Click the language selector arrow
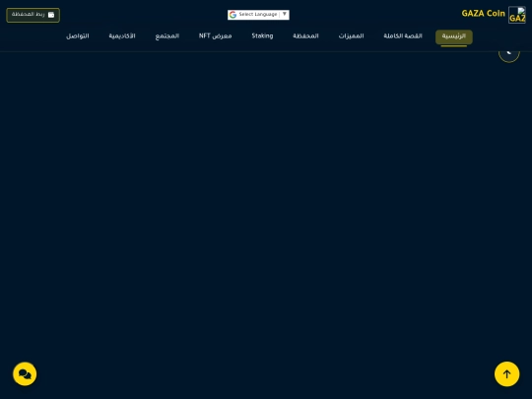The image size is (532, 399). (x=285, y=14)
